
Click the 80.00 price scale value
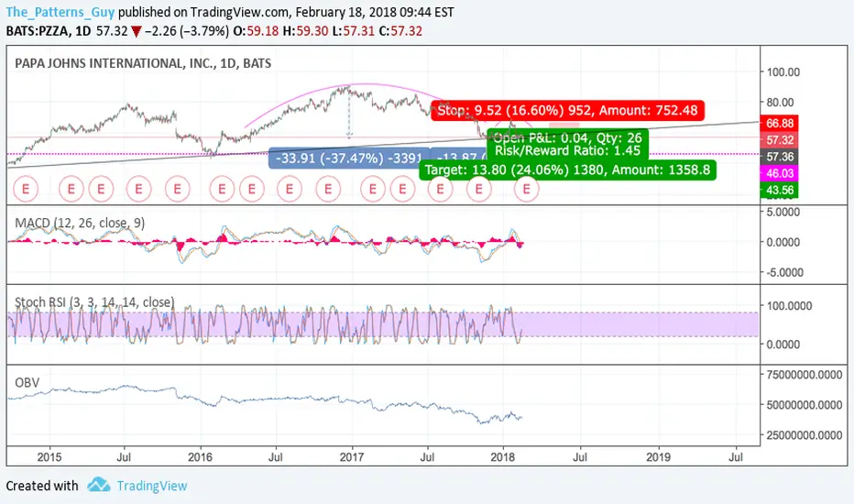(781, 102)
